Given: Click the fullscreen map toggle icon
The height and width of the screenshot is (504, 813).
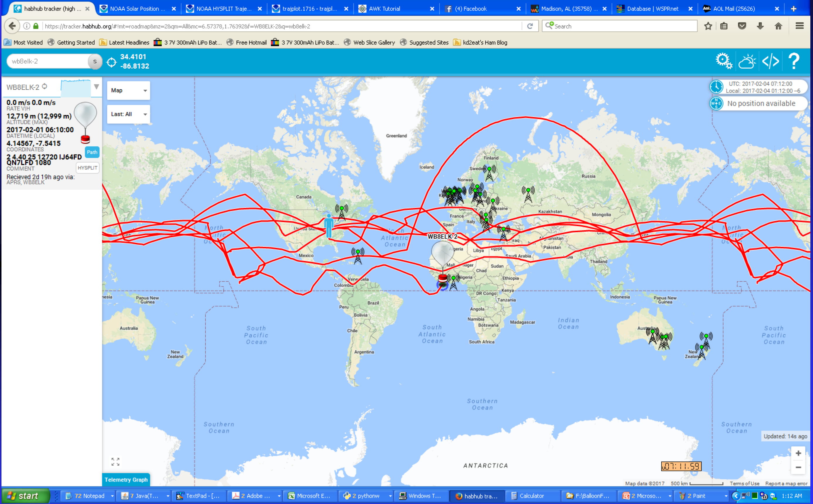Looking at the screenshot, I should [116, 462].
